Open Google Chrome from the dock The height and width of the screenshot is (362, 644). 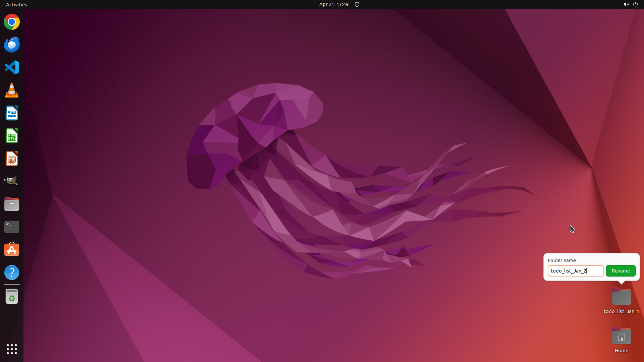[12, 22]
